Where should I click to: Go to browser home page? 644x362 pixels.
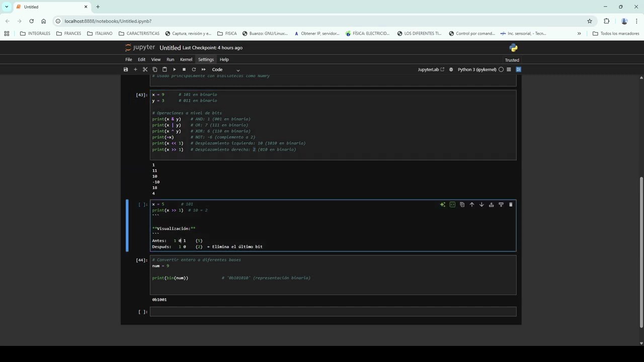point(43,21)
